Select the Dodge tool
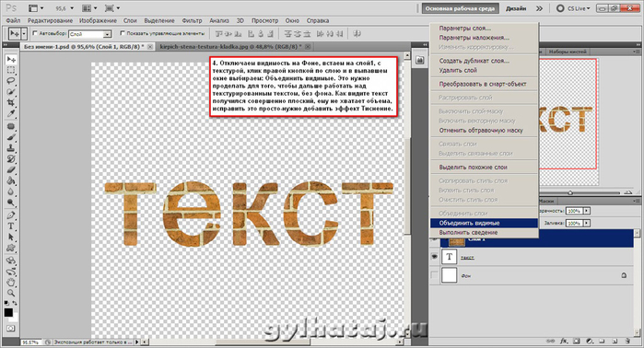 tap(11, 202)
